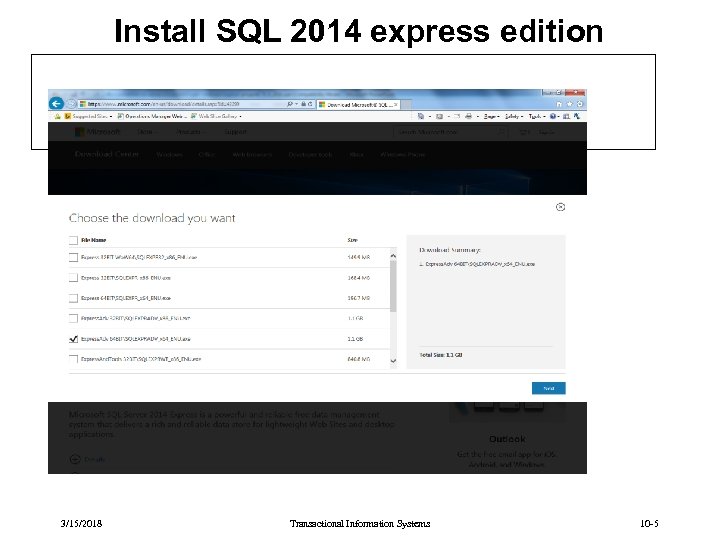Check the Express 64BIT SQLEXPR_x64_ENU.exe checkbox
This screenshot has height=540, width=720.
coord(73,298)
